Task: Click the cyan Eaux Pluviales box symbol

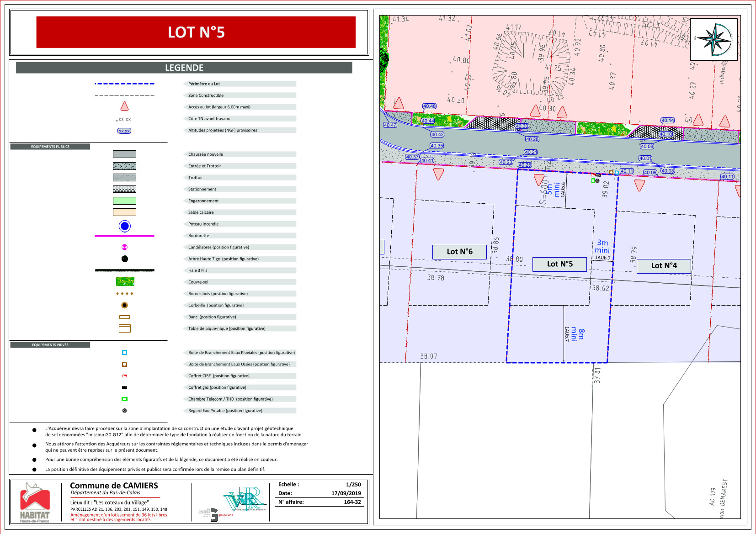Action: pyautogui.click(x=124, y=353)
